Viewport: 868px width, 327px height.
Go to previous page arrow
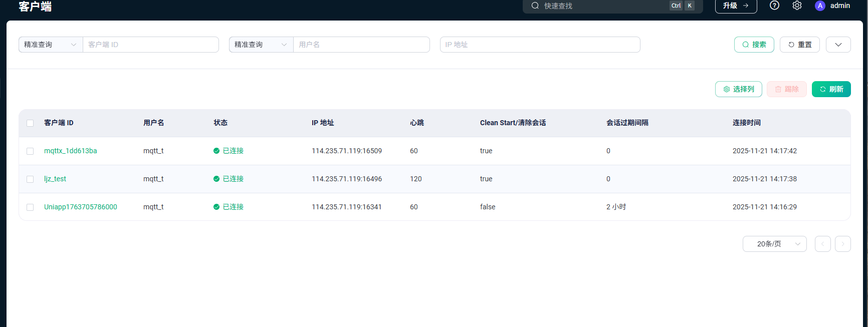822,244
